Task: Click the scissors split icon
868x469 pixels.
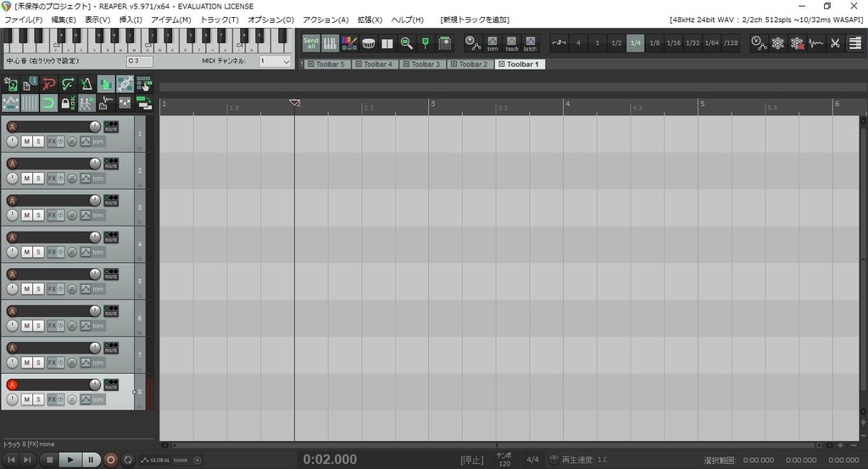Action: (835, 42)
